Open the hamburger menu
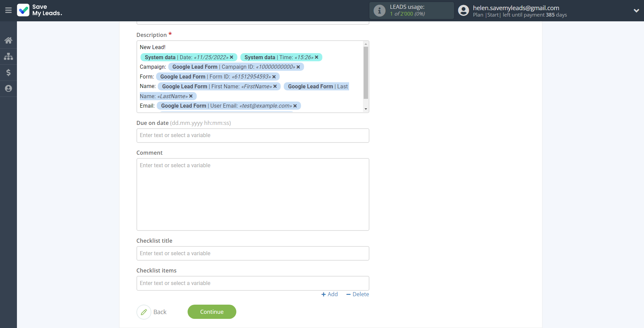Viewport: 644px width, 328px height. (x=8, y=10)
